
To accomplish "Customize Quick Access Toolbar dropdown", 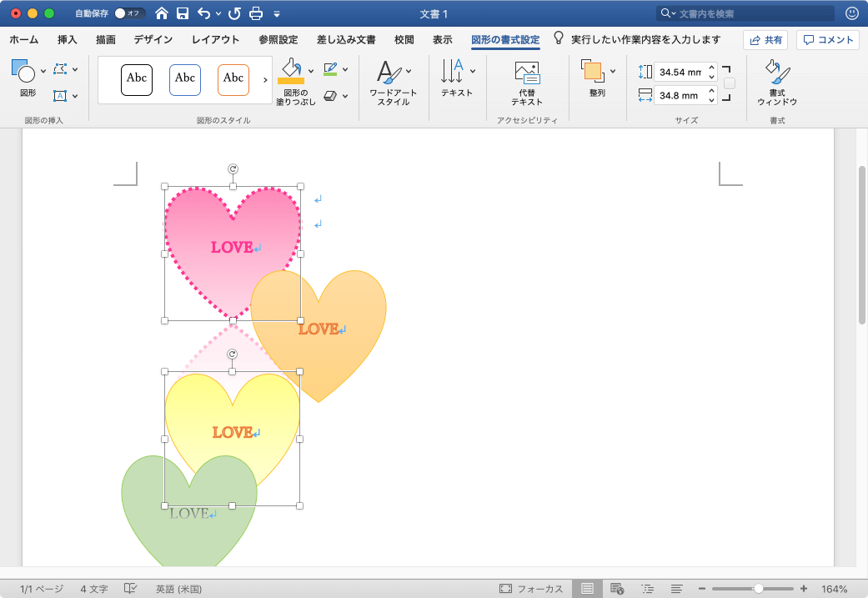I will click(277, 14).
